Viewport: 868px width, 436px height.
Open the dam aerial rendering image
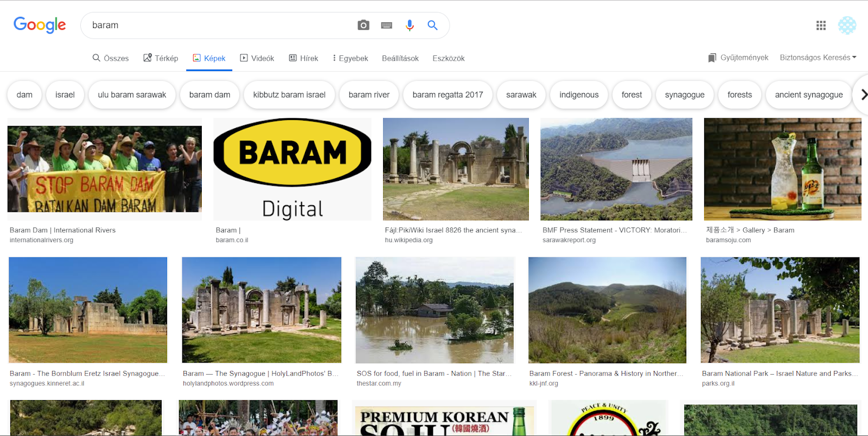tap(616, 169)
